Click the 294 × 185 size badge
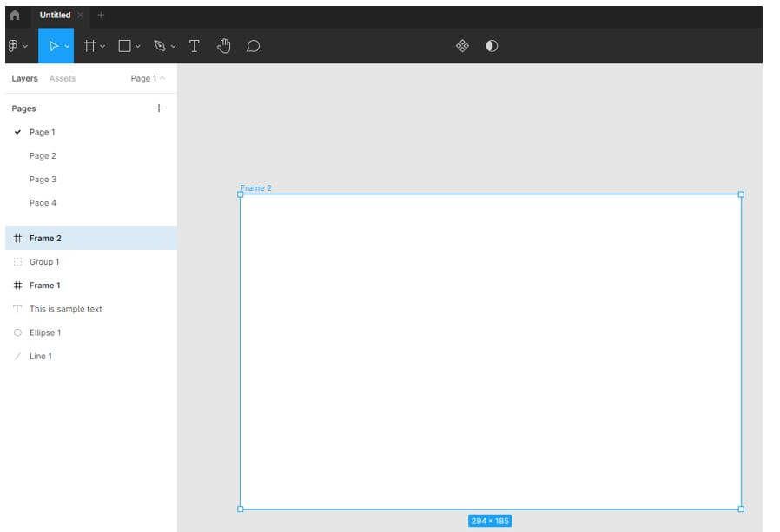Image resolution: width=780 pixels, height=532 pixels. pos(490,521)
